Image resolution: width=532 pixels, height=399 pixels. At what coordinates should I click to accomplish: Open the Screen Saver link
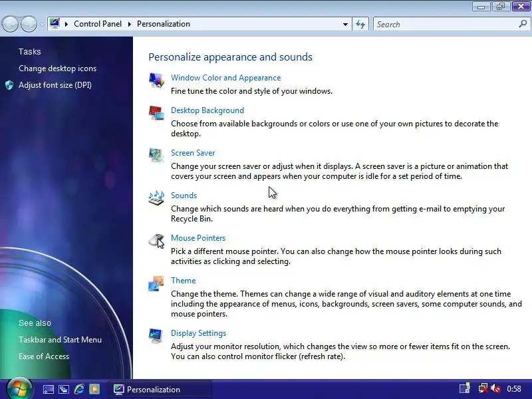[x=193, y=153]
